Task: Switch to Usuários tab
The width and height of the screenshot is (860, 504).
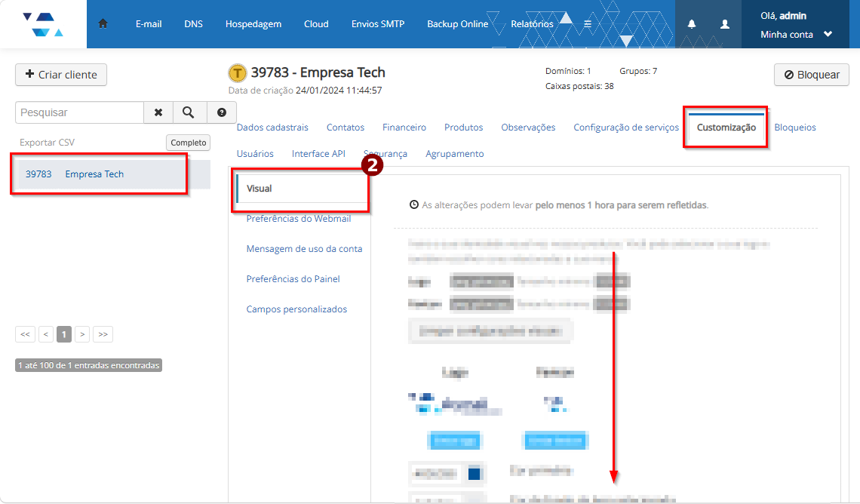Action: (x=255, y=154)
